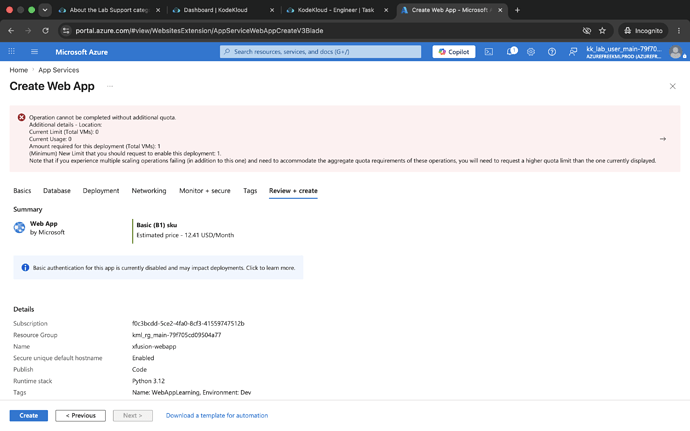Open the feedback icon in the header
The width and height of the screenshot is (690, 431).
573,52
